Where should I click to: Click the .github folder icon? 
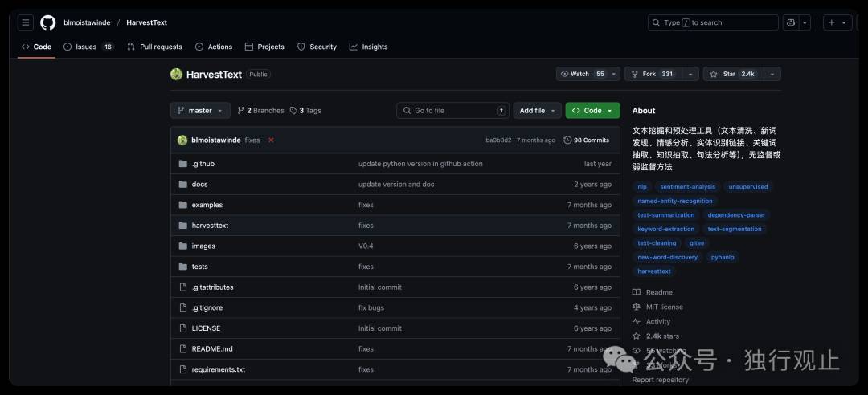pyautogui.click(x=183, y=164)
